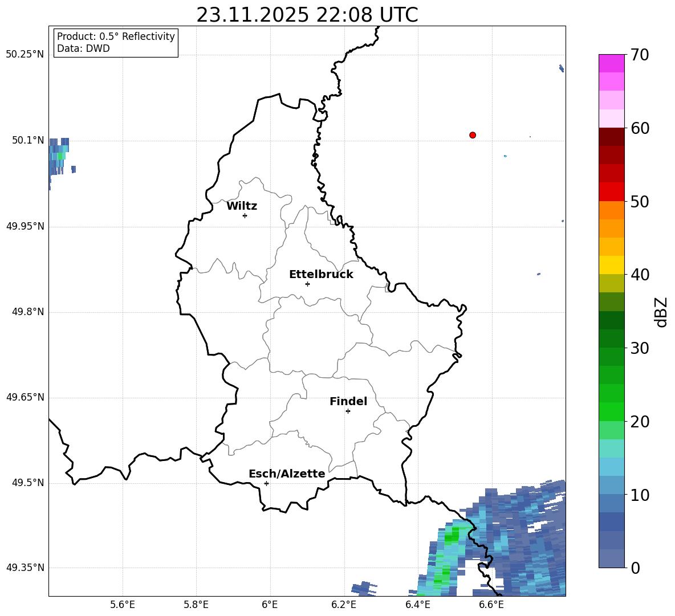The width and height of the screenshot is (675, 616).
Task: Select the Esch/Alzette city label
Action: [287, 474]
